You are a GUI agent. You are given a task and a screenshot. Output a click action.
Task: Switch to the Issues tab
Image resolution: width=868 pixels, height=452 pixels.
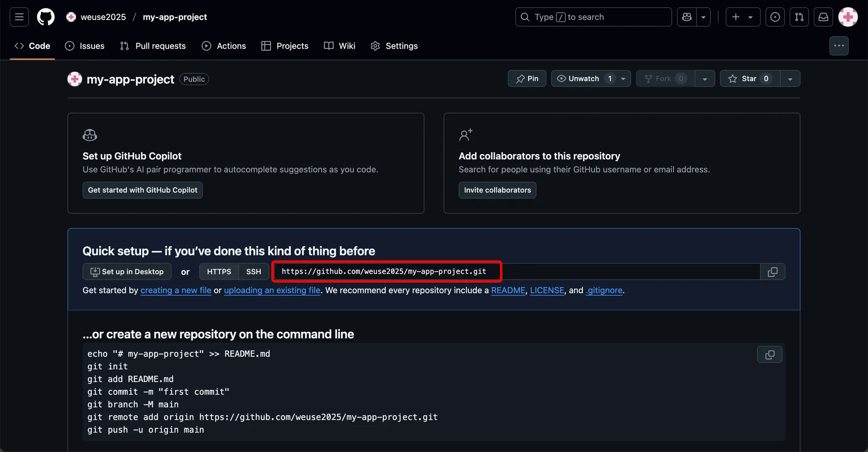[85, 46]
